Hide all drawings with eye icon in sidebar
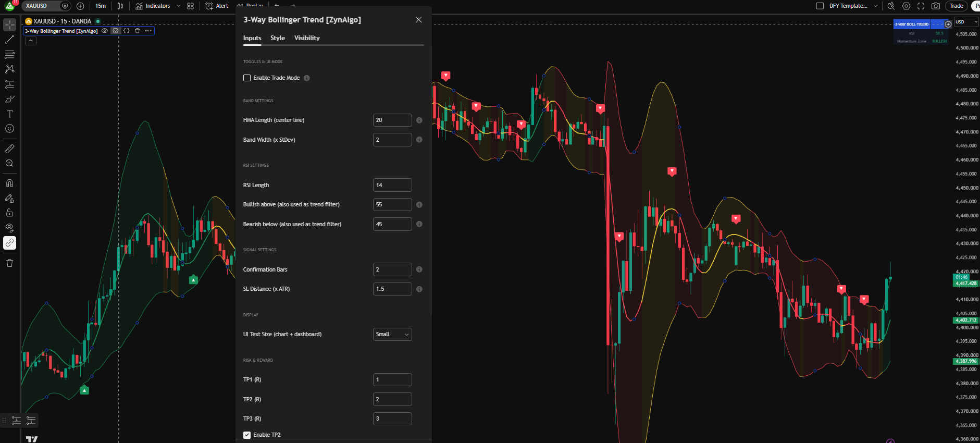The height and width of the screenshot is (443, 980). coord(9,228)
